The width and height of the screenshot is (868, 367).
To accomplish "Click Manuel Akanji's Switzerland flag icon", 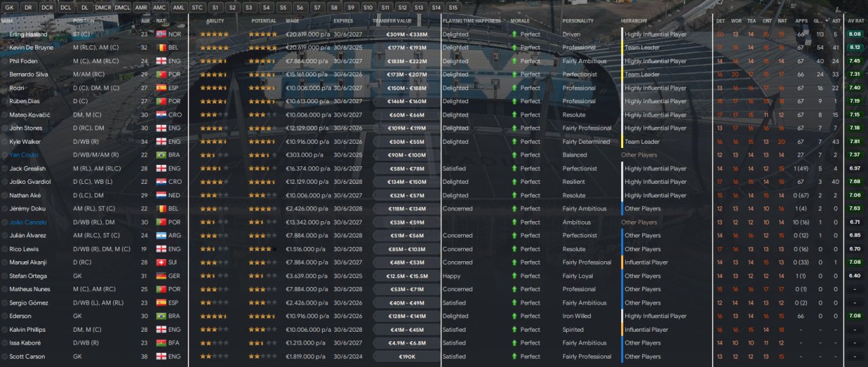I will (x=161, y=263).
